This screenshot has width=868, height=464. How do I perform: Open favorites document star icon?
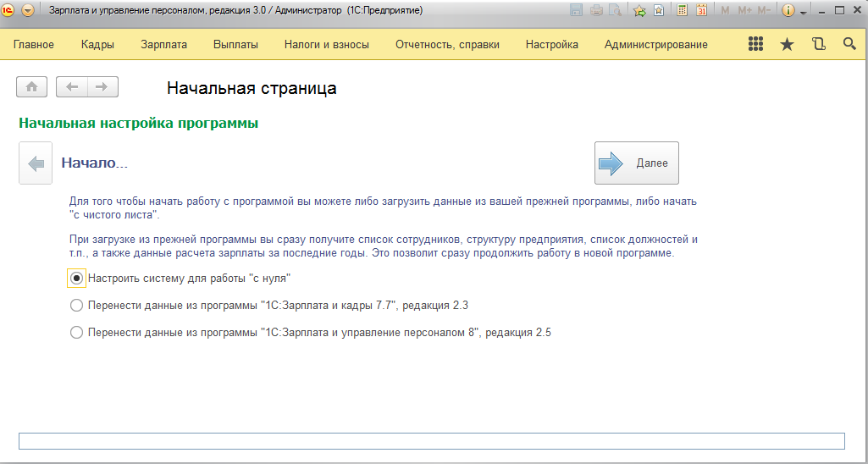click(659, 10)
